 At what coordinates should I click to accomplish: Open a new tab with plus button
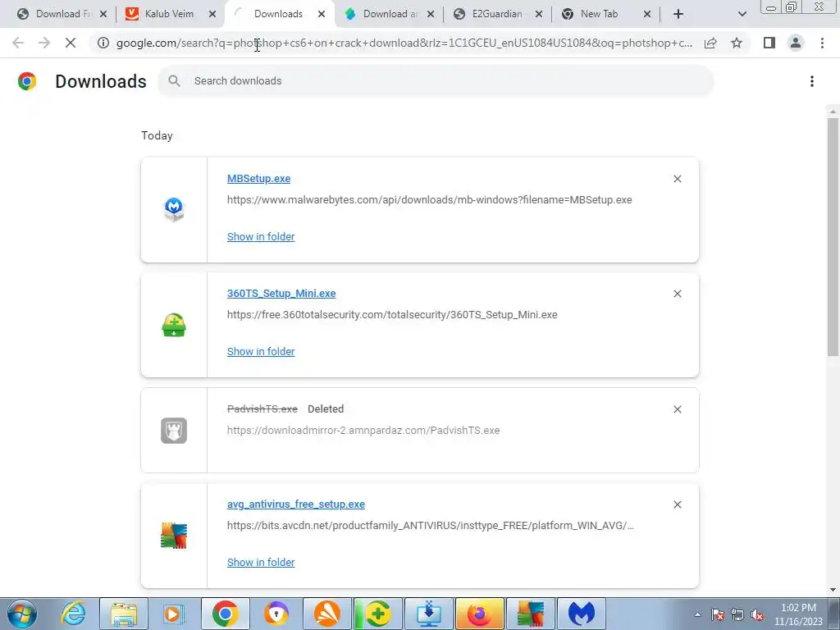[678, 14]
